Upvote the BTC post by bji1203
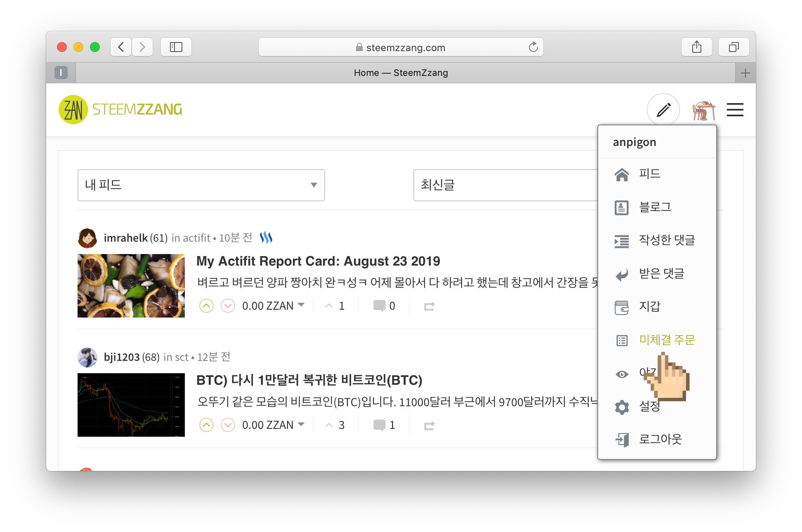The image size is (802, 532). tap(206, 425)
